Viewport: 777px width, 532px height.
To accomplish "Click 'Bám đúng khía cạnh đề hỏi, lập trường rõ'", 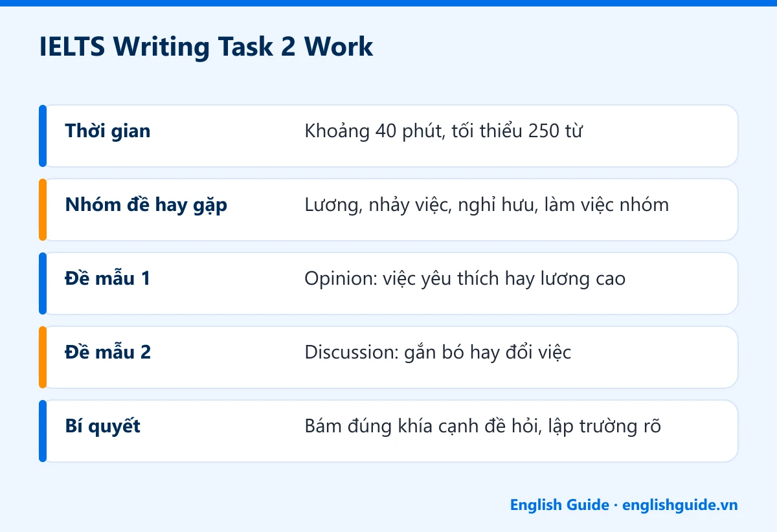I will 482,427.
